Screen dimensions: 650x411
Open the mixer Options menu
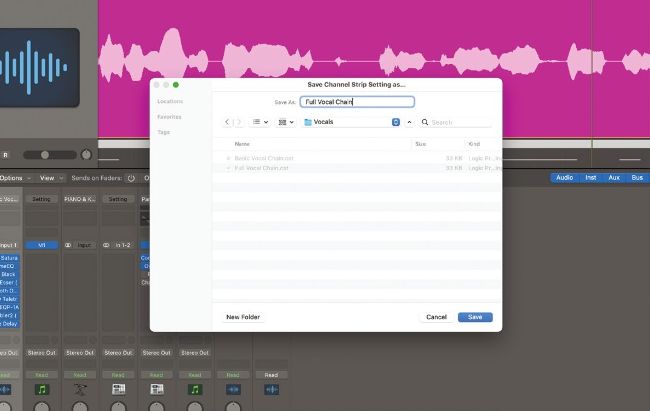click(x=12, y=178)
